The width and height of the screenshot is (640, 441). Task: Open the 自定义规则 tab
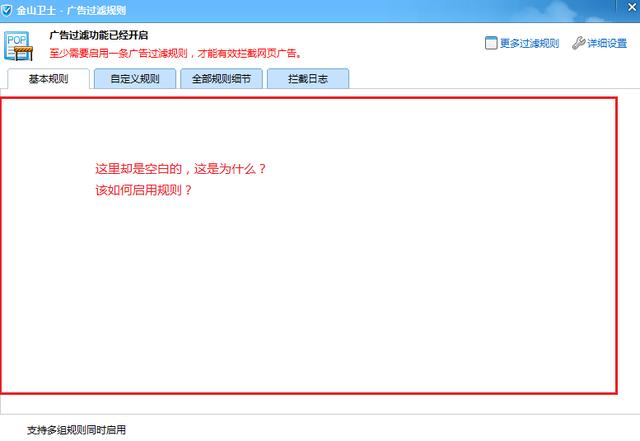(x=135, y=78)
